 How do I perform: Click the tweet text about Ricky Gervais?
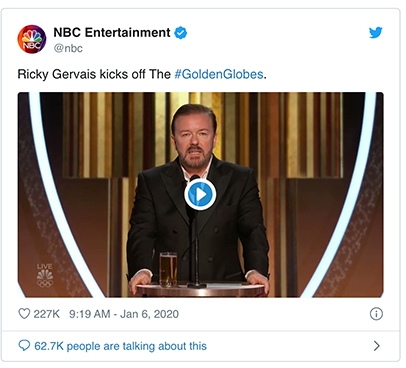pyautogui.click(x=142, y=74)
